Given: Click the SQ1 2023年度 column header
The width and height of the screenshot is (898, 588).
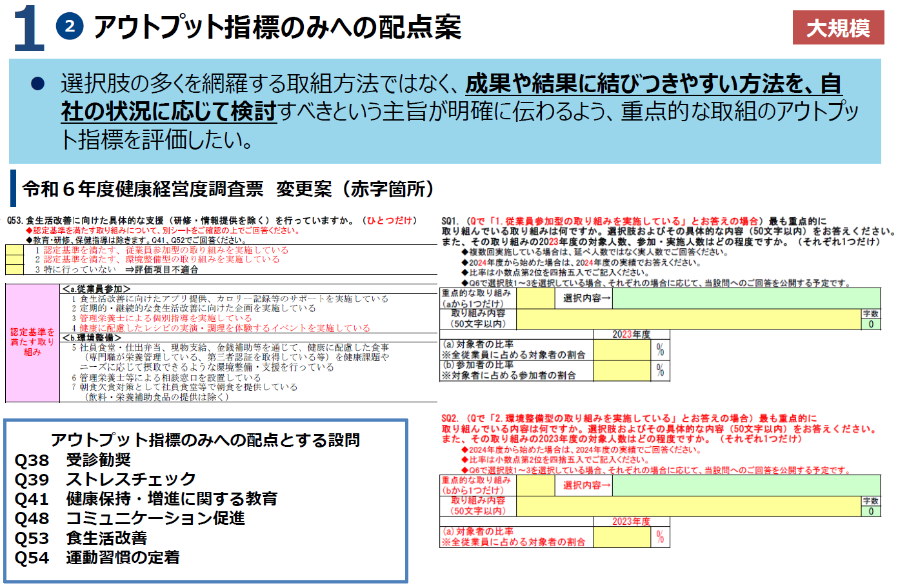Looking at the screenshot, I should [631, 334].
